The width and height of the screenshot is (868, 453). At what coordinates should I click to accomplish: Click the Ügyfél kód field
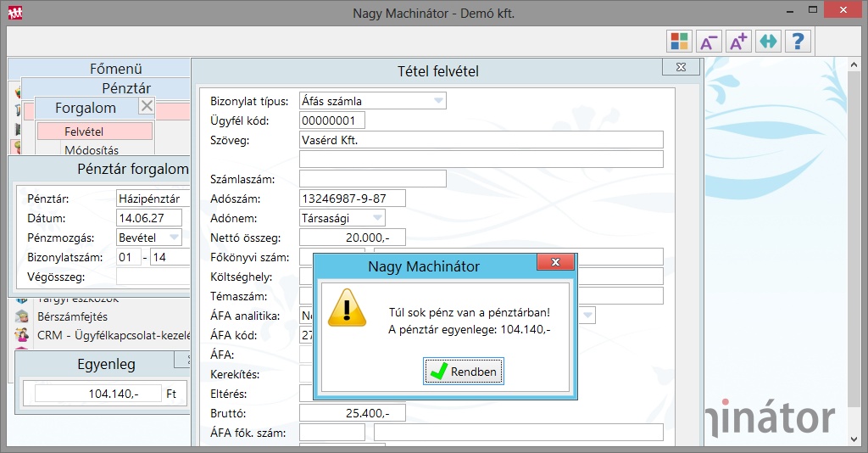[332, 120]
